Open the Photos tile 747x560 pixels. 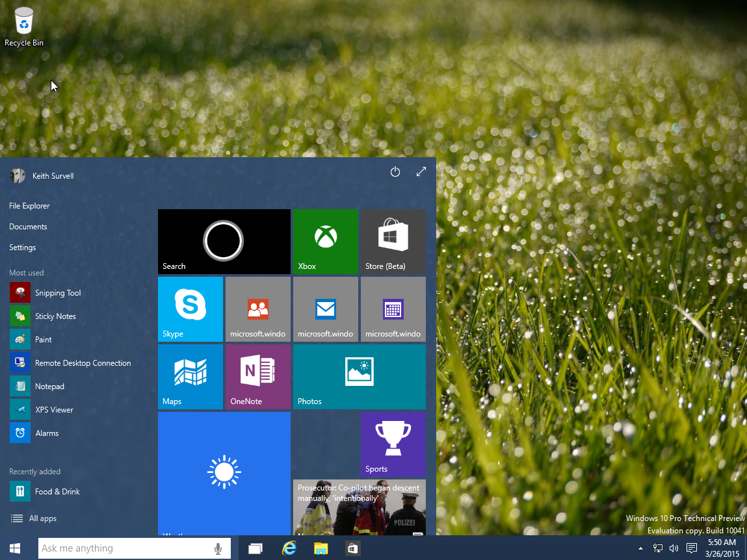tap(360, 377)
